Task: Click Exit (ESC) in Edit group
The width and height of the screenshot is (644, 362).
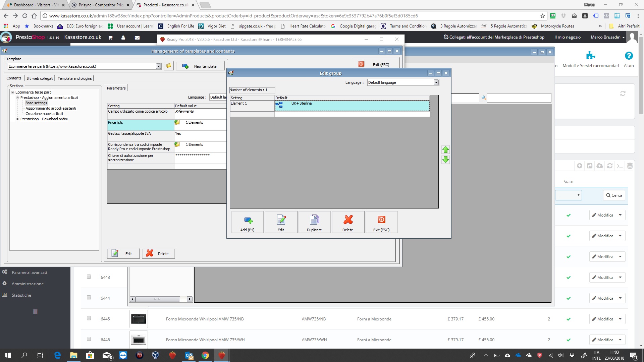Action: pyautogui.click(x=381, y=223)
